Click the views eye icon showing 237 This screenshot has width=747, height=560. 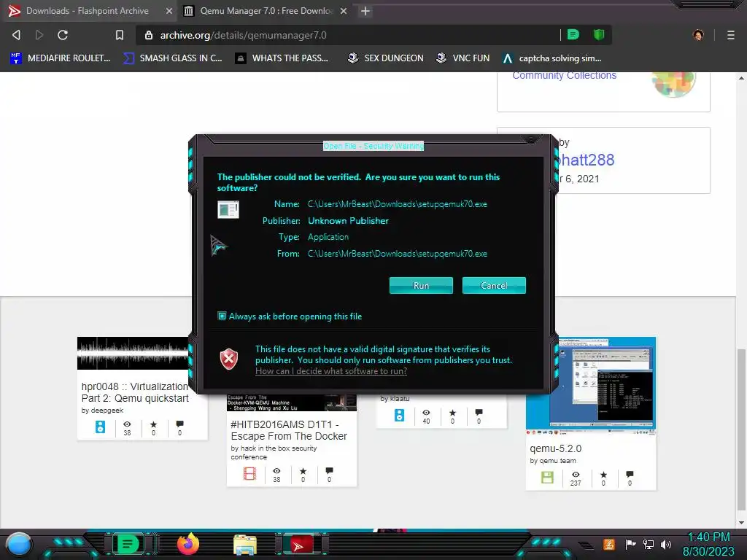tap(576, 474)
